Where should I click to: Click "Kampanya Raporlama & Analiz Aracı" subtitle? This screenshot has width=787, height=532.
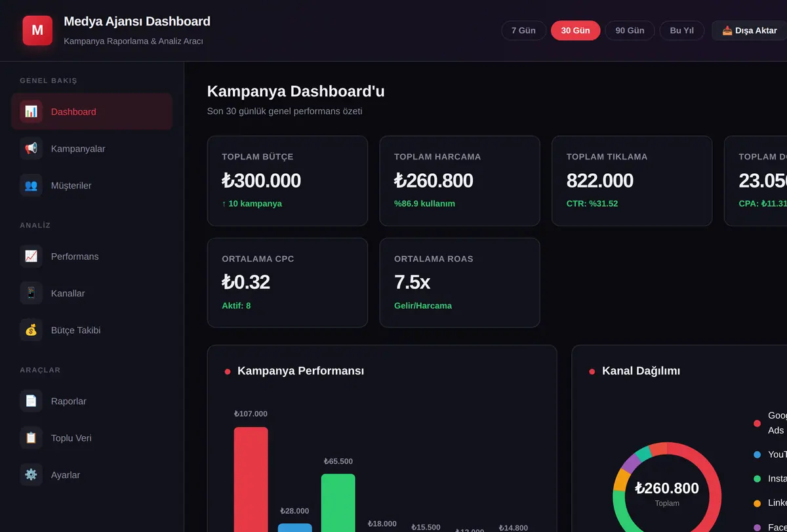133,41
